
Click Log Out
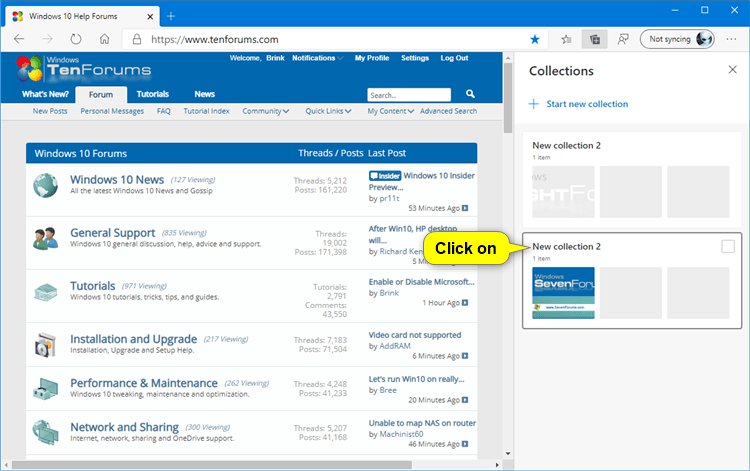point(454,58)
